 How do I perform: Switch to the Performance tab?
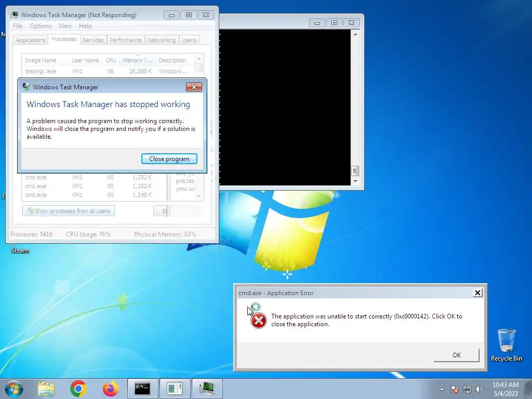click(126, 40)
